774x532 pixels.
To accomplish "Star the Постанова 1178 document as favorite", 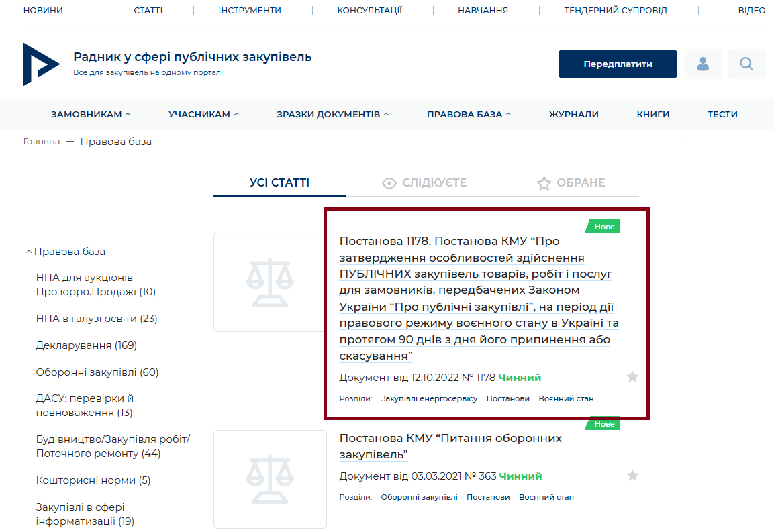I will coord(632,377).
